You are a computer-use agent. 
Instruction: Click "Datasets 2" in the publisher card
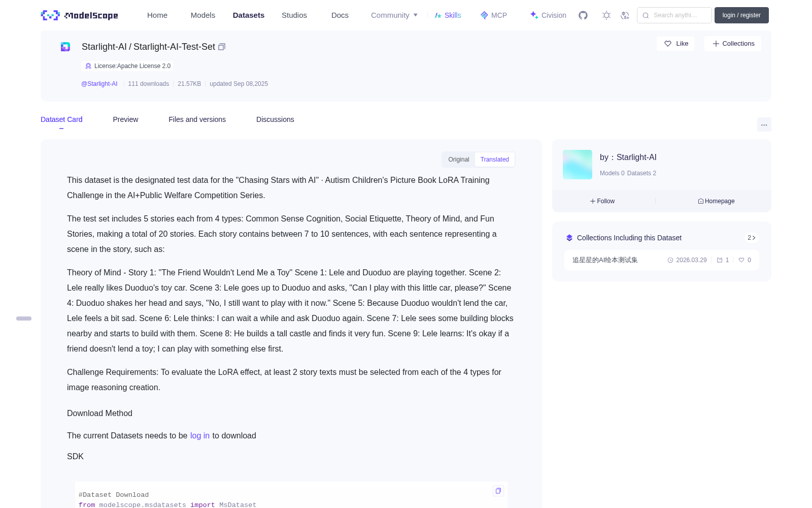click(x=641, y=173)
